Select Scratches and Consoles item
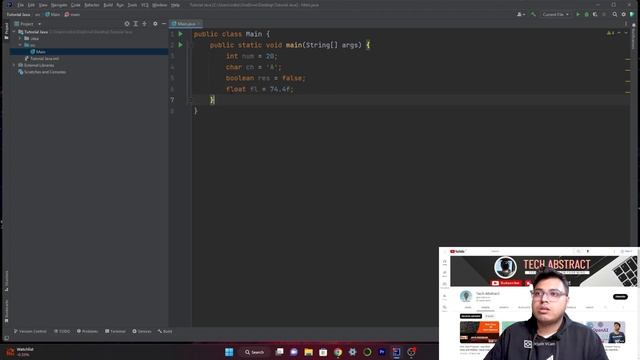 pyautogui.click(x=42, y=72)
